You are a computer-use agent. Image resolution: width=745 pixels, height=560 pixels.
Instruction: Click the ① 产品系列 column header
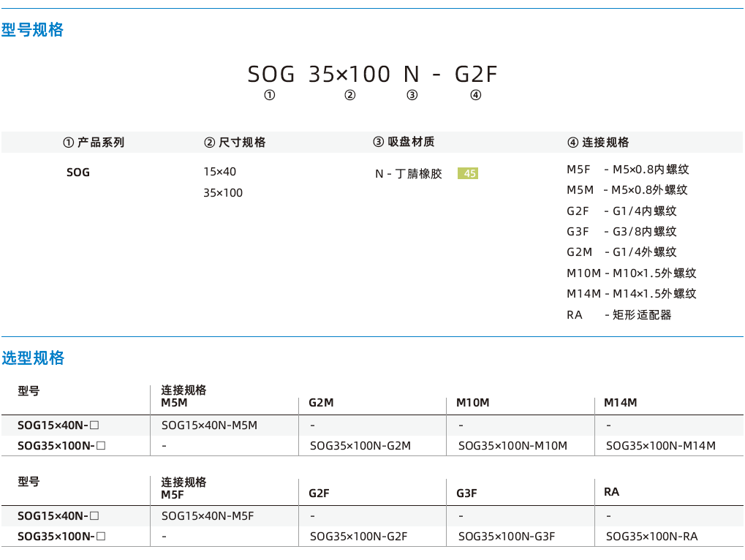pos(94,142)
